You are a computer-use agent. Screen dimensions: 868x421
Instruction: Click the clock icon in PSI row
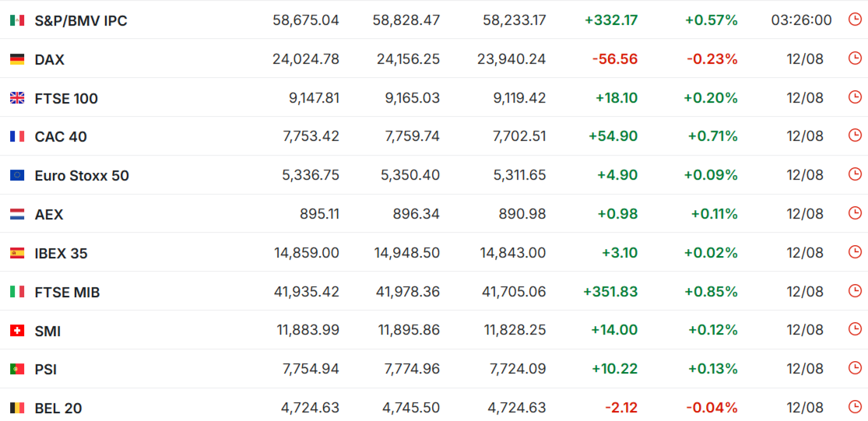pos(855,368)
